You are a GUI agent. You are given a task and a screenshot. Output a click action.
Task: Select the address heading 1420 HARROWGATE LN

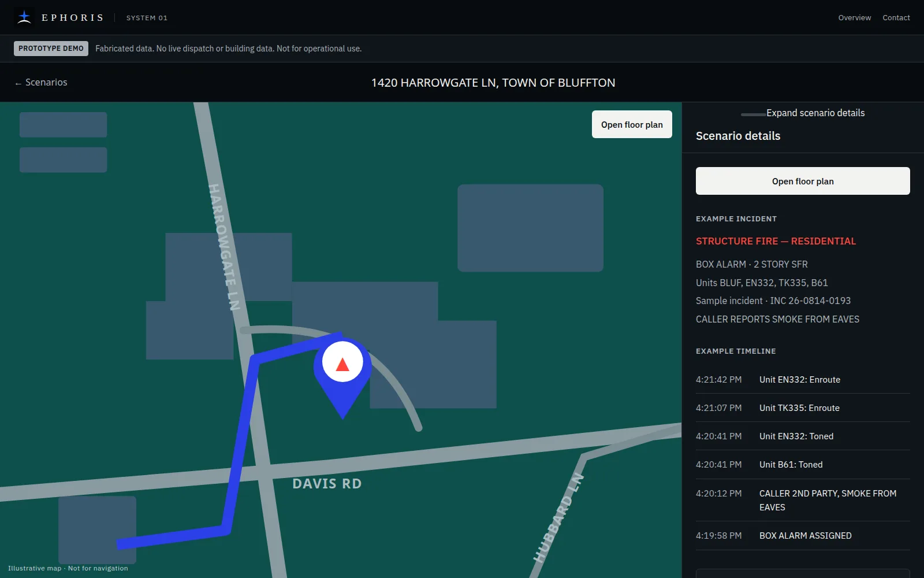click(x=493, y=83)
